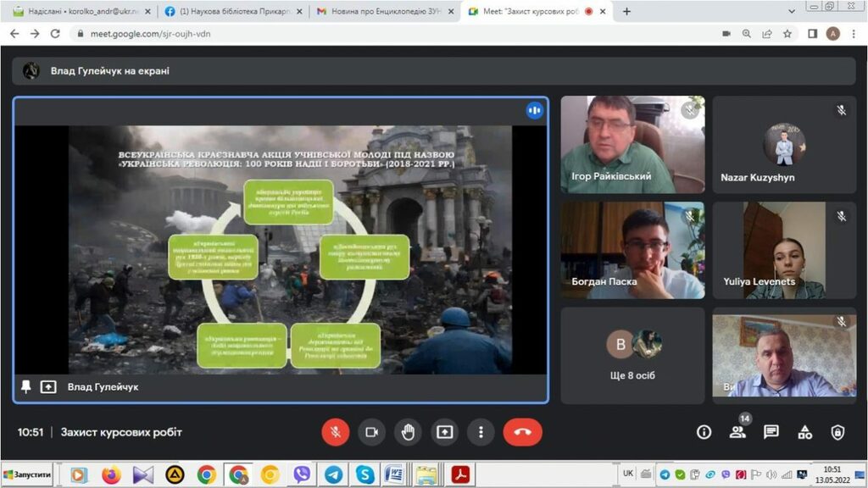This screenshot has height=488, width=868.
Task: Switch to the Наукова бібліотека Facebook tab
Action: point(230,12)
